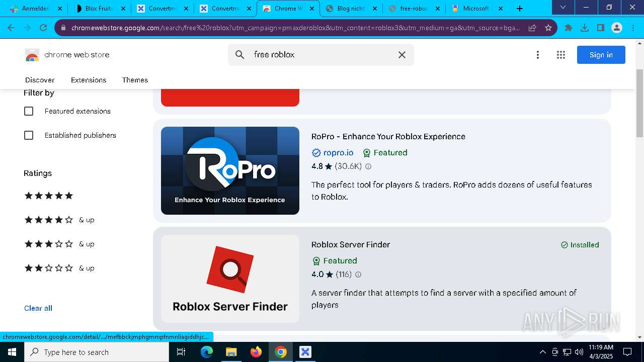This screenshot has width=644, height=362.
Task: Open Windows Start menu
Action: coord(12,352)
